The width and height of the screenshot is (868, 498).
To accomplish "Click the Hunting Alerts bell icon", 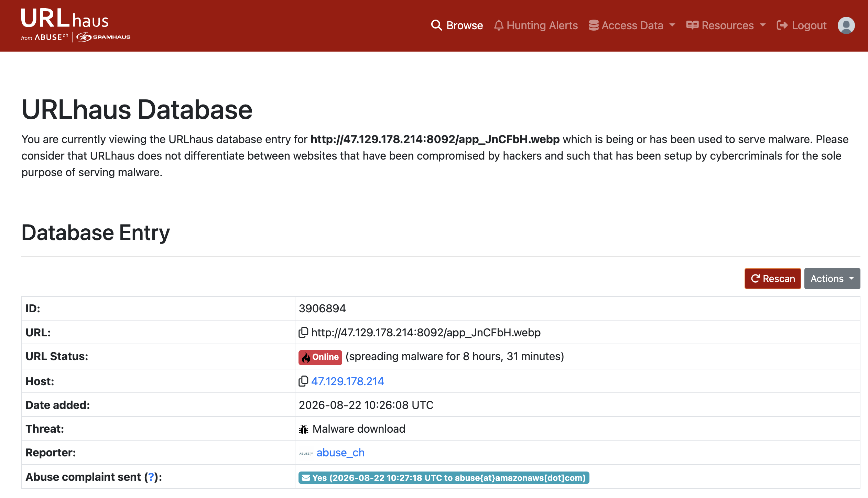I will 499,25.
